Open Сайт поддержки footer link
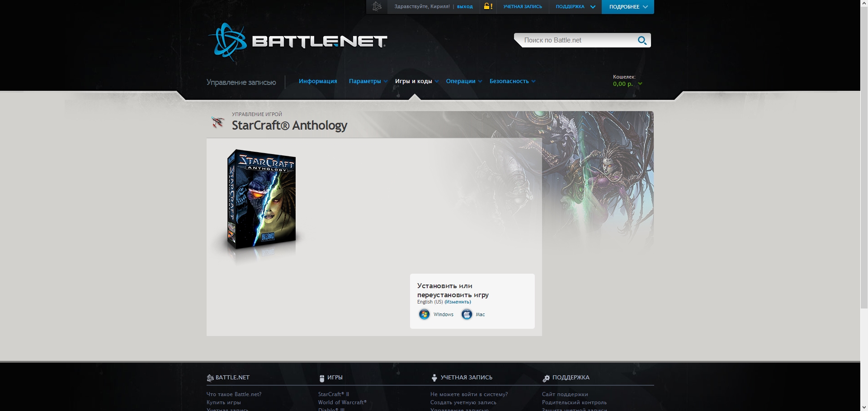 pos(565,394)
